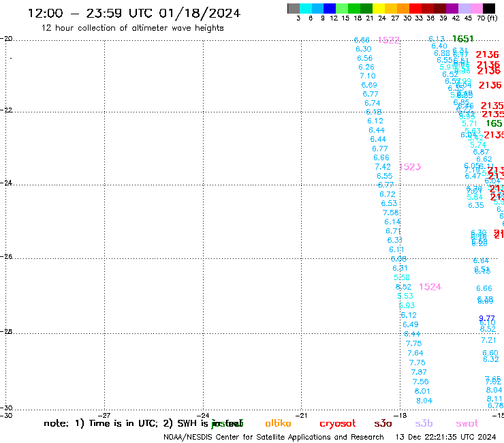Select the wave height value 6.47

pos(473,176)
